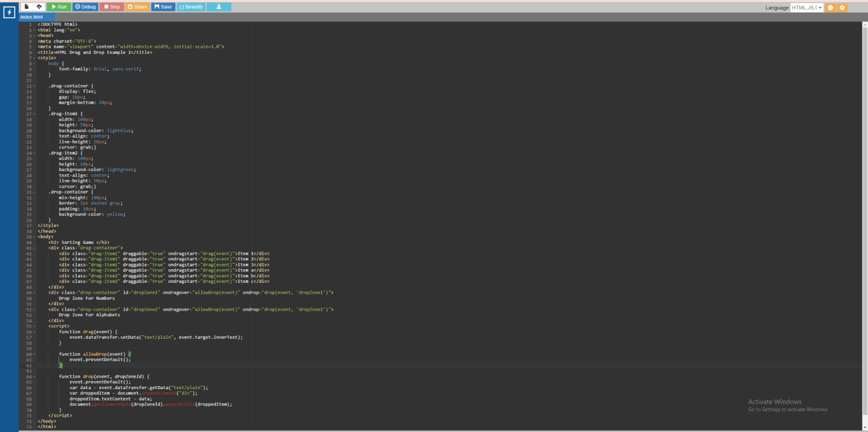
Task: Collapse the drop function fold on line 64
Action: tap(34, 376)
